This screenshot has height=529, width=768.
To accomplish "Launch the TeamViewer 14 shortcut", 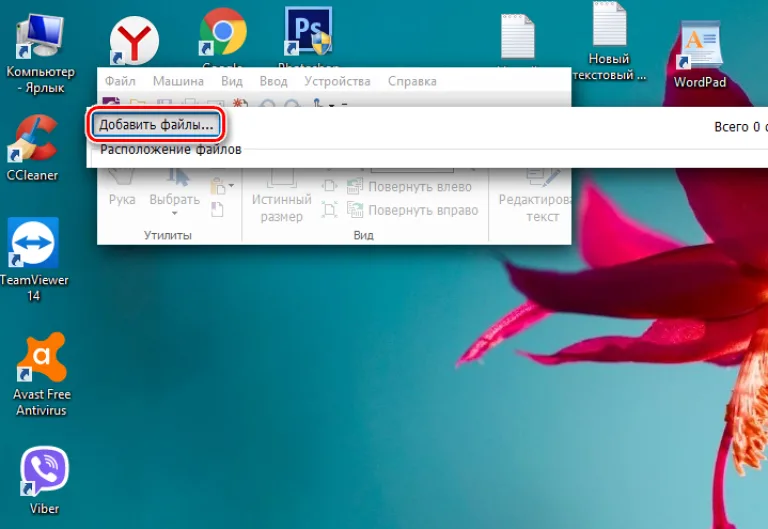I will (33, 260).
